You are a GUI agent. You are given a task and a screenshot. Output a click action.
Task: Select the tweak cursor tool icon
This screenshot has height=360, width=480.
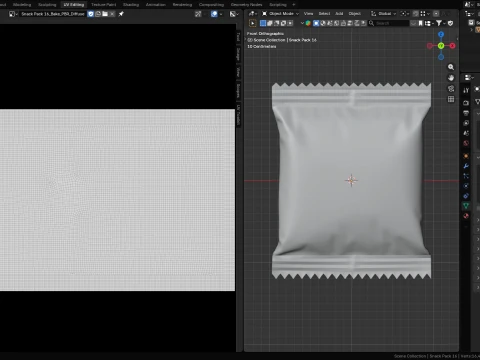pos(252,23)
